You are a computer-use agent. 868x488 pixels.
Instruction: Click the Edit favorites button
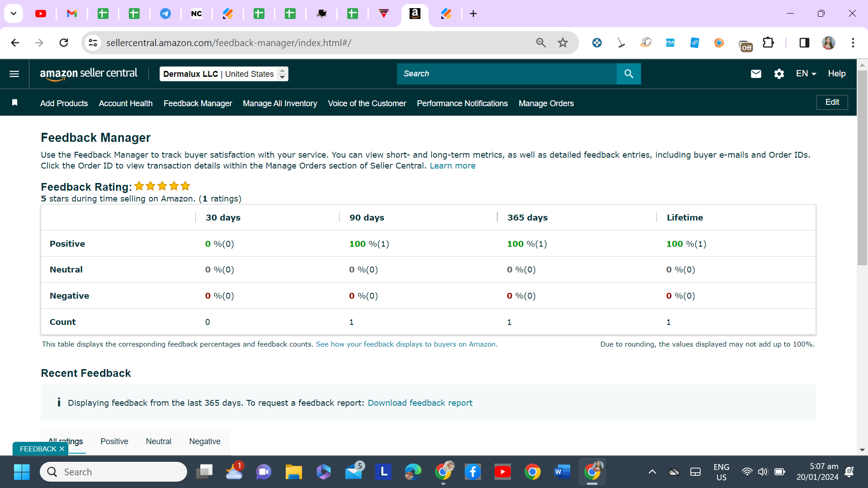click(x=832, y=102)
